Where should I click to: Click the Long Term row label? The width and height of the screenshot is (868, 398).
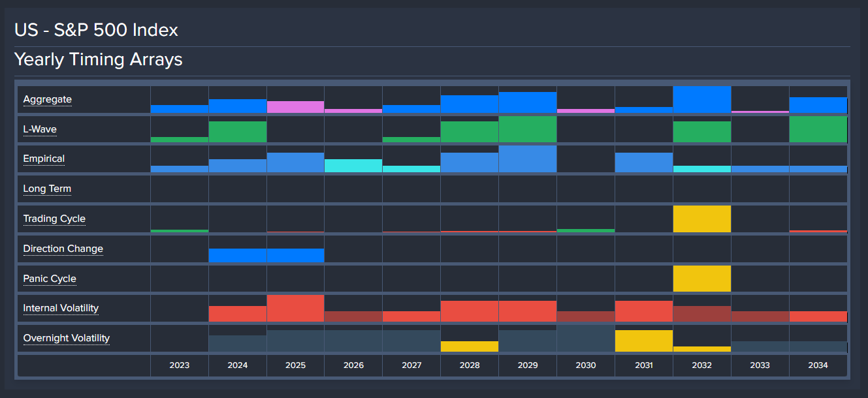(47, 189)
